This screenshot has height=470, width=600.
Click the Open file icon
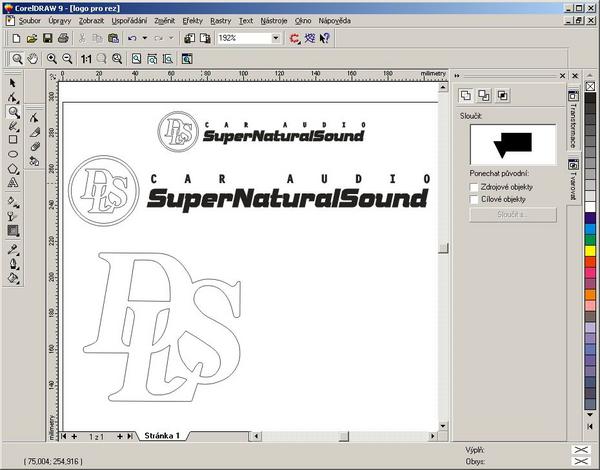coord(32,38)
